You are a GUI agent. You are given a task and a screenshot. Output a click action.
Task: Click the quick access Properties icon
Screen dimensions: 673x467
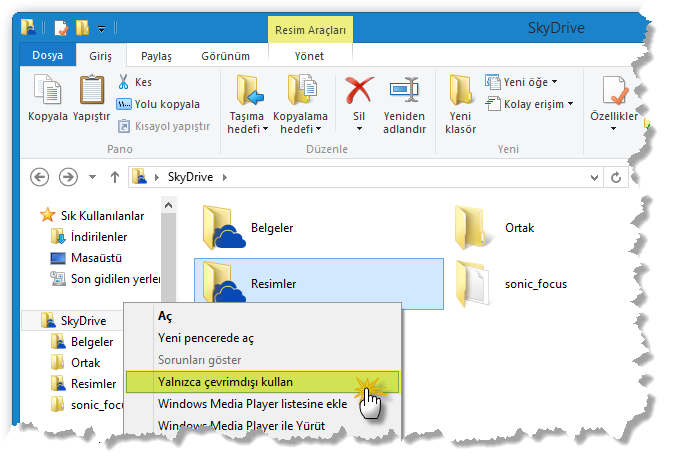coord(61,28)
